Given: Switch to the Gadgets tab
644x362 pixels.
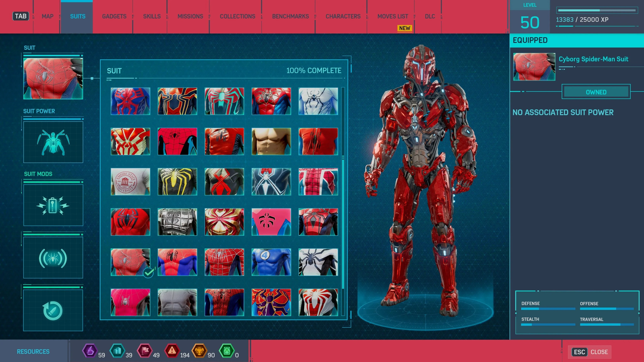Looking at the screenshot, I should coord(114,16).
